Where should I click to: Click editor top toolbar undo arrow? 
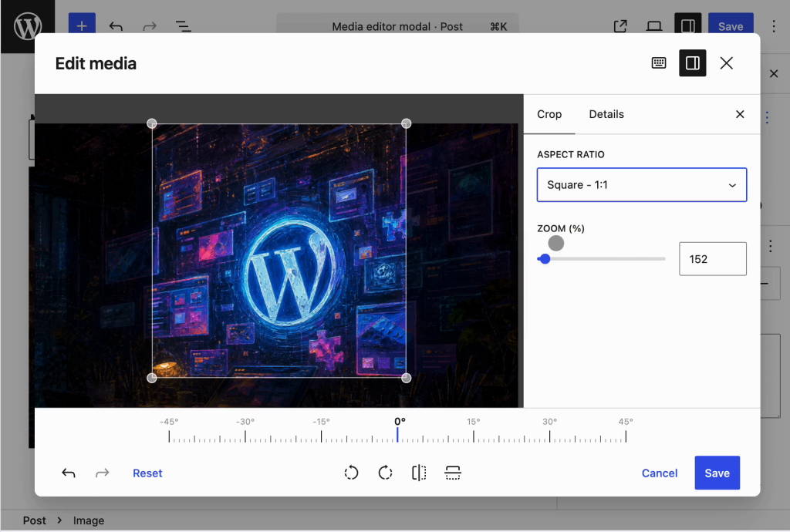116,25
